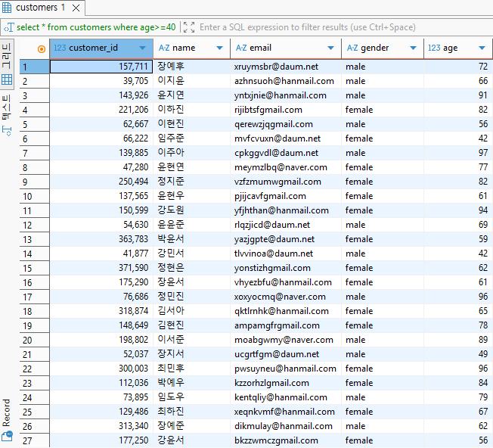Click name cell 이지윤
This screenshot has width=493, height=448.
pyautogui.click(x=191, y=81)
